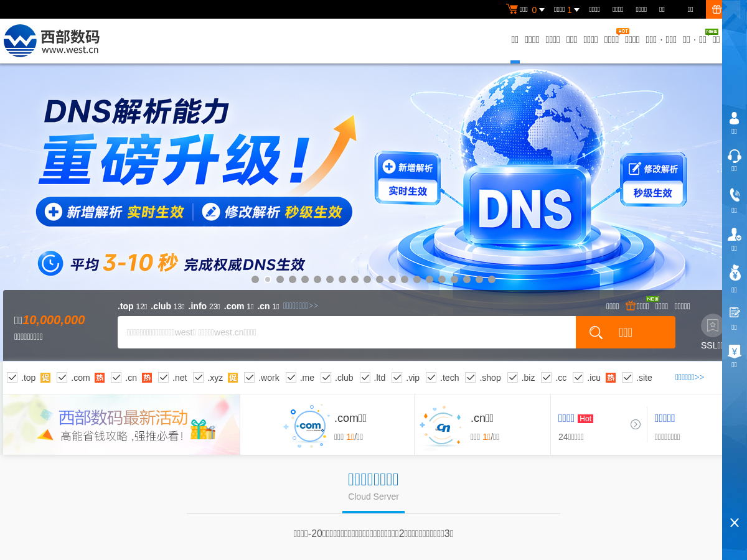Select the first banner carousel dot

click(x=255, y=279)
